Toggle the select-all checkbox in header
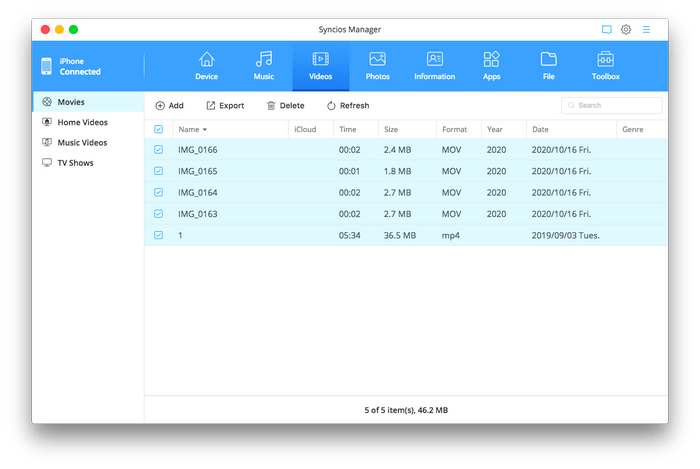The width and height of the screenshot is (700, 469). (159, 129)
